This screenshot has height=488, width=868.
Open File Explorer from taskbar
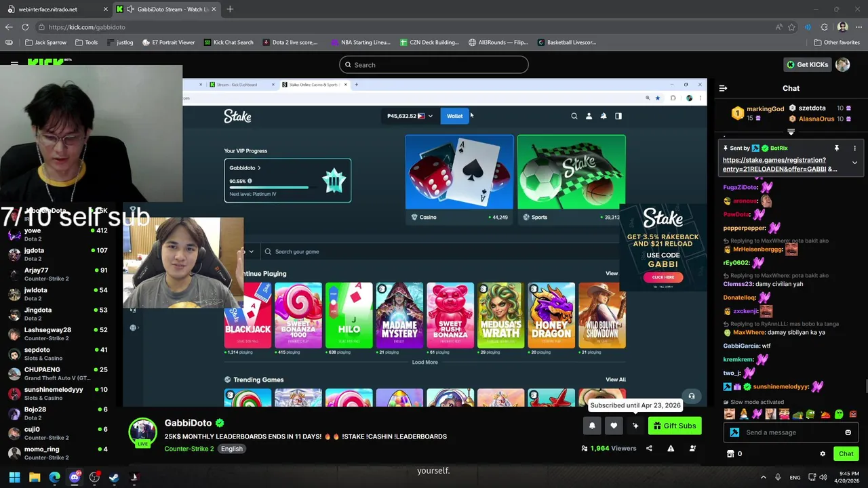tap(35, 477)
